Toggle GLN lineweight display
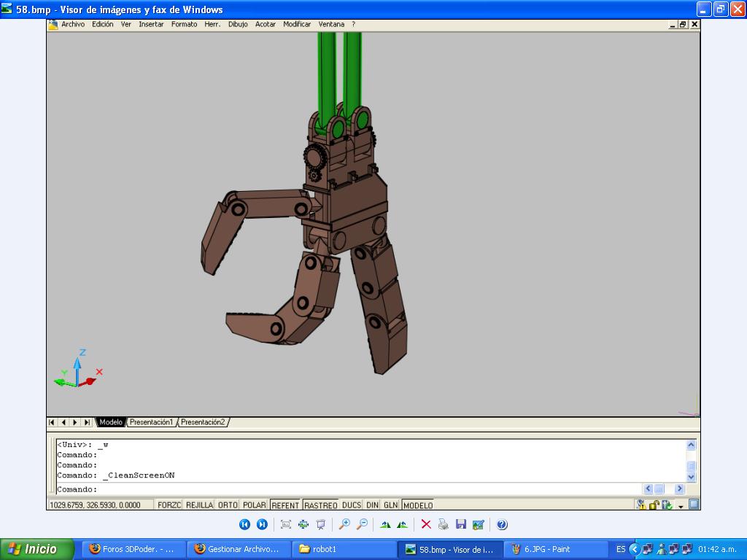Screen dimensions: 747x560 (x=391, y=505)
